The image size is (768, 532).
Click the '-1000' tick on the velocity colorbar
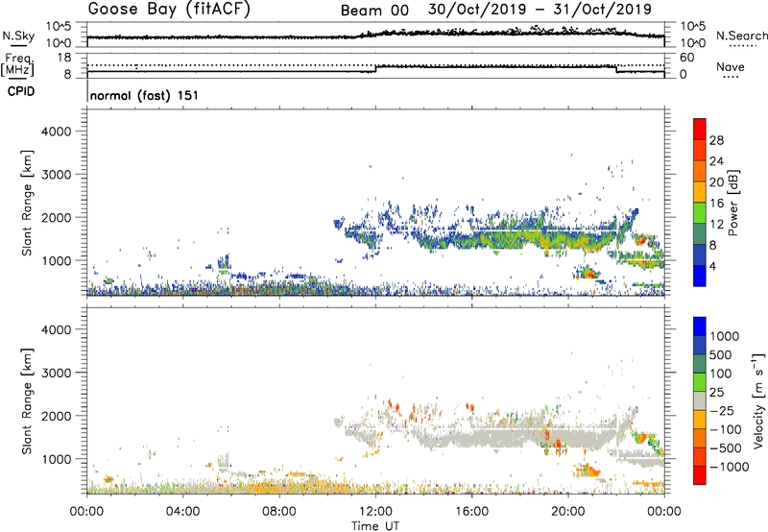coord(729,467)
